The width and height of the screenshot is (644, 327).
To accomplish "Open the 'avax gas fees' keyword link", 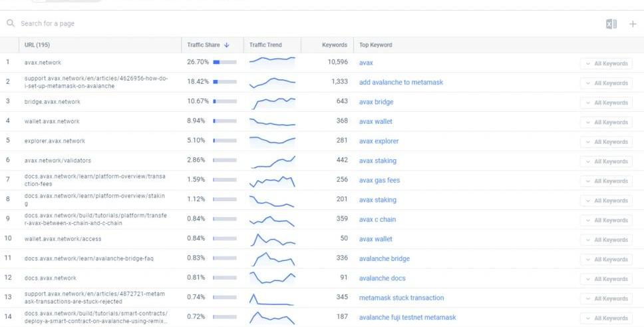I will [x=379, y=180].
